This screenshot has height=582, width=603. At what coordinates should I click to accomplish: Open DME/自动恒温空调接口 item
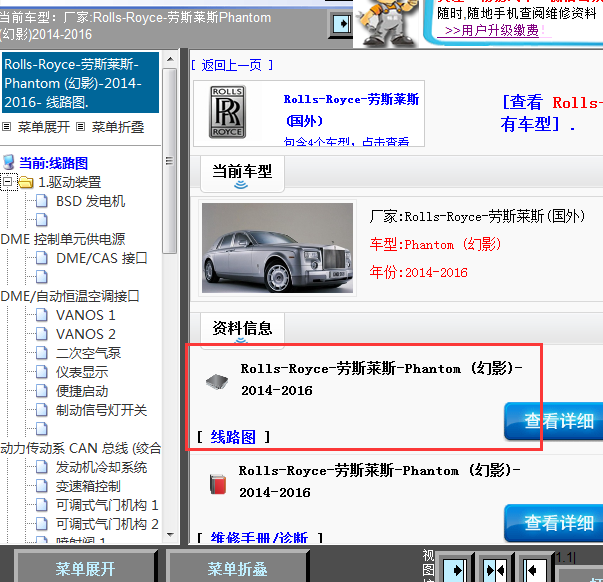(x=70, y=296)
